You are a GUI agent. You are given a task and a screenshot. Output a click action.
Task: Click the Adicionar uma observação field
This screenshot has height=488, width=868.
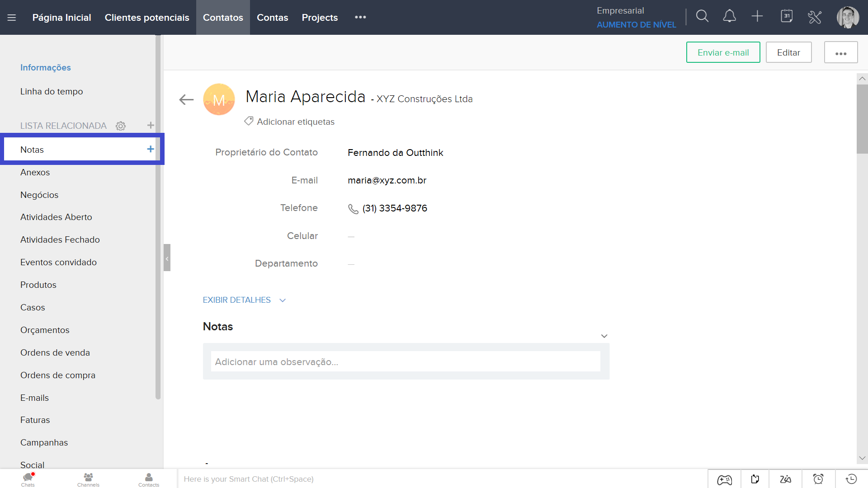(406, 362)
